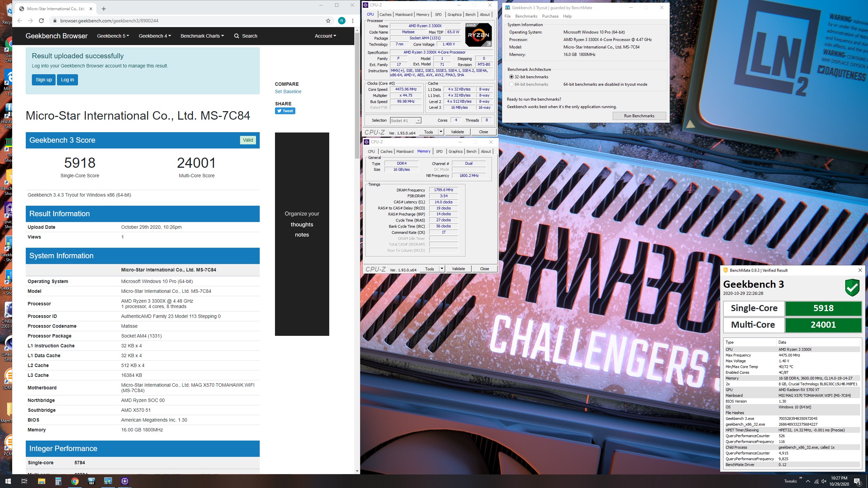Open the notification center with 3 alerts

tap(857, 481)
